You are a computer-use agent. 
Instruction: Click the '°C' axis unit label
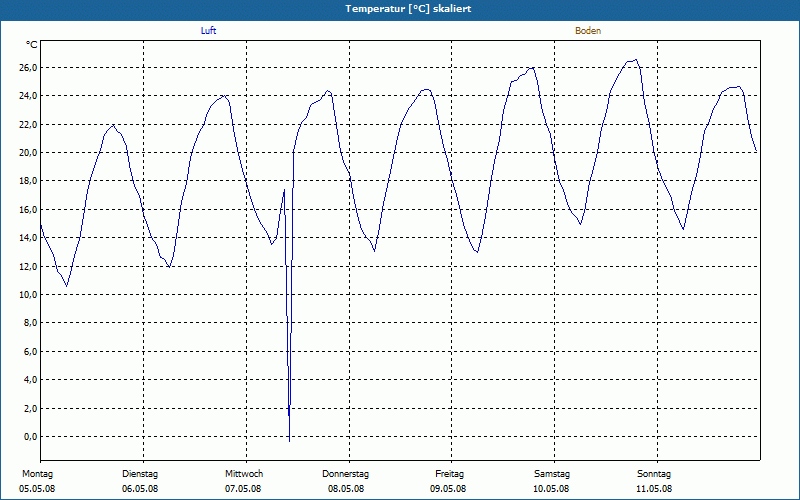click(32, 45)
